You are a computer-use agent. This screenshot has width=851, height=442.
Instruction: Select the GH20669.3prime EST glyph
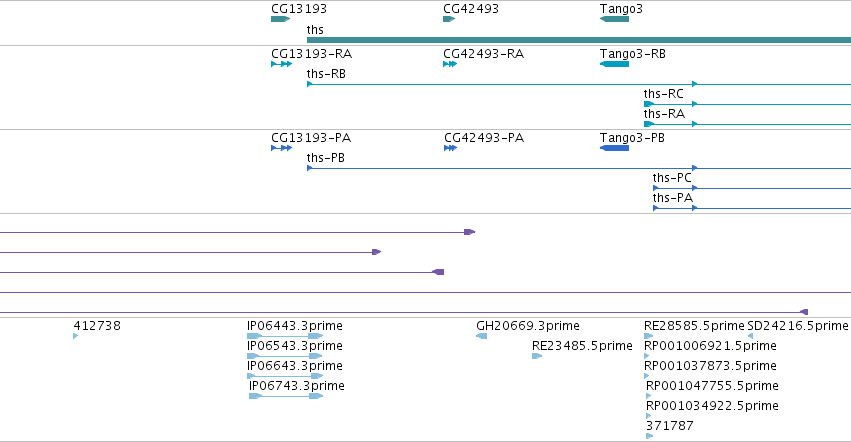(481, 336)
